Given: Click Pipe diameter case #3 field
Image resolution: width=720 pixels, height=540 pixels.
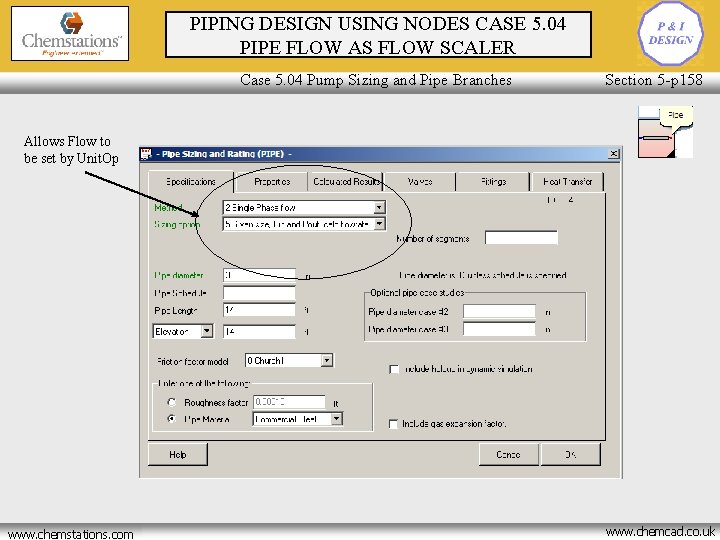Looking at the screenshot, I should pos(499,329).
